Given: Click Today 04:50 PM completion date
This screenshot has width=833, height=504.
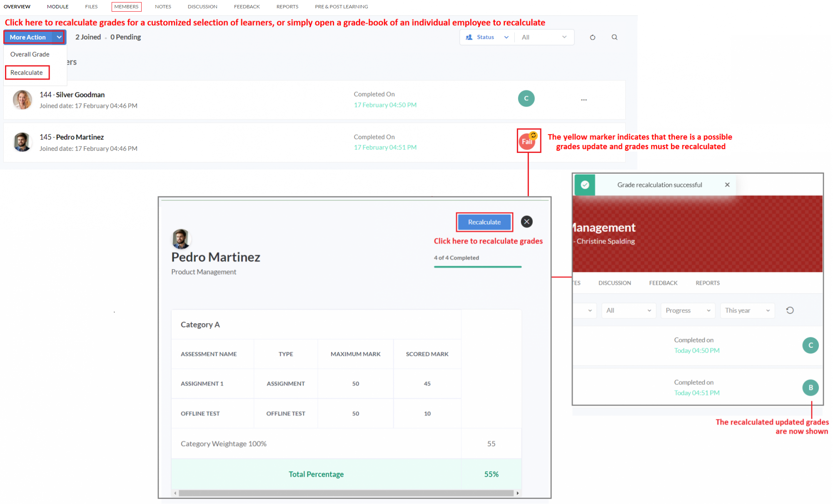Looking at the screenshot, I should 697,351.
